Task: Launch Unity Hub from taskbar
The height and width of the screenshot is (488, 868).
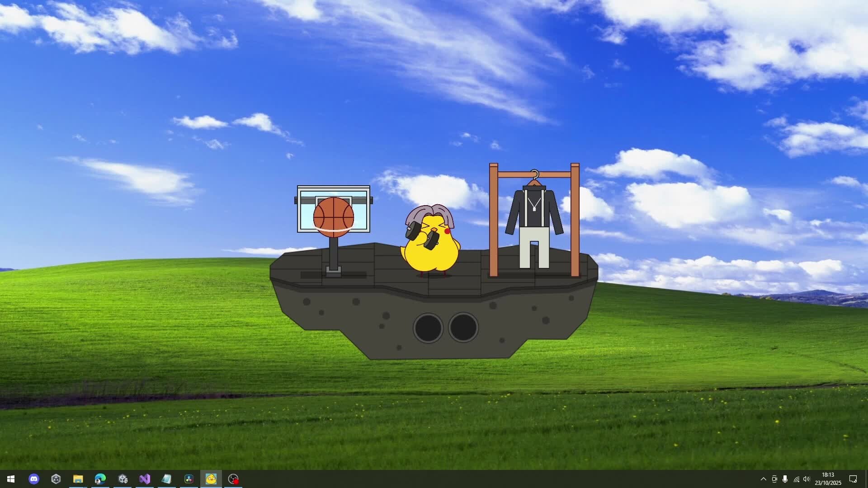Action: [x=56, y=479]
